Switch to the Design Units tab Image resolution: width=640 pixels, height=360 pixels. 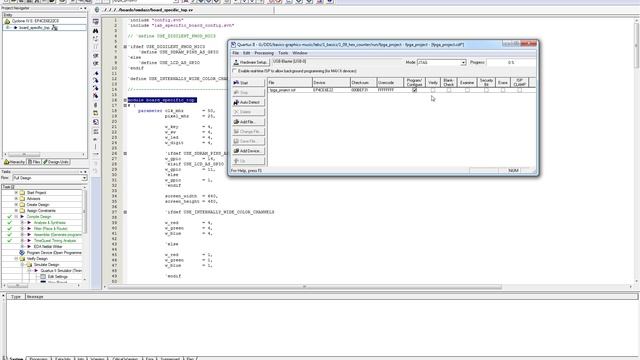56,162
